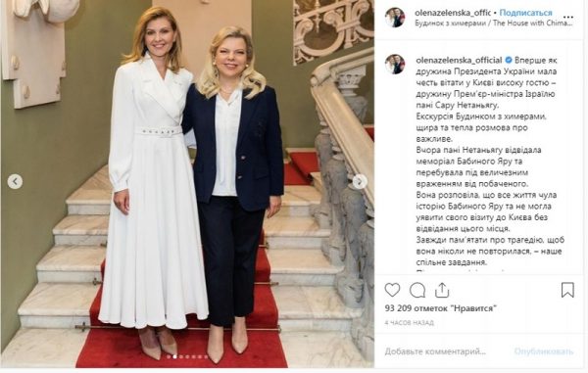Click the profile avatar in post header

coord(395,18)
